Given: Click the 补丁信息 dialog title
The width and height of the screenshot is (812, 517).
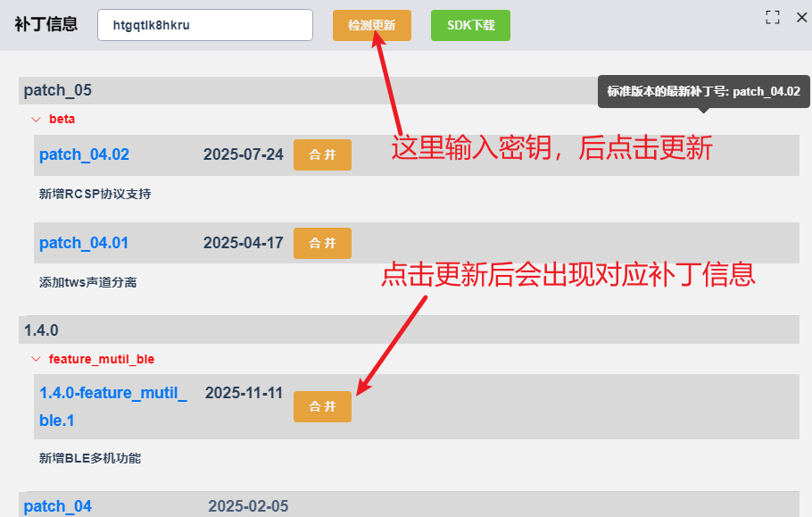Looking at the screenshot, I should (46, 24).
